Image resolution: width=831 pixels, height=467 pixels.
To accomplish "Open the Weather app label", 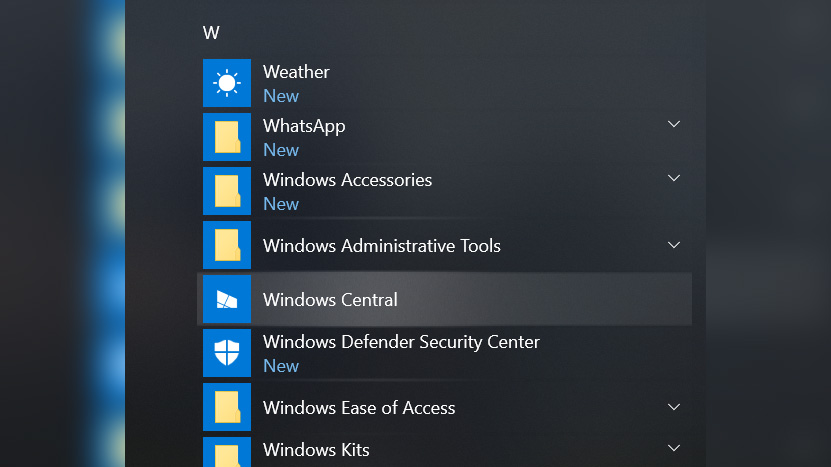I will (x=296, y=72).
